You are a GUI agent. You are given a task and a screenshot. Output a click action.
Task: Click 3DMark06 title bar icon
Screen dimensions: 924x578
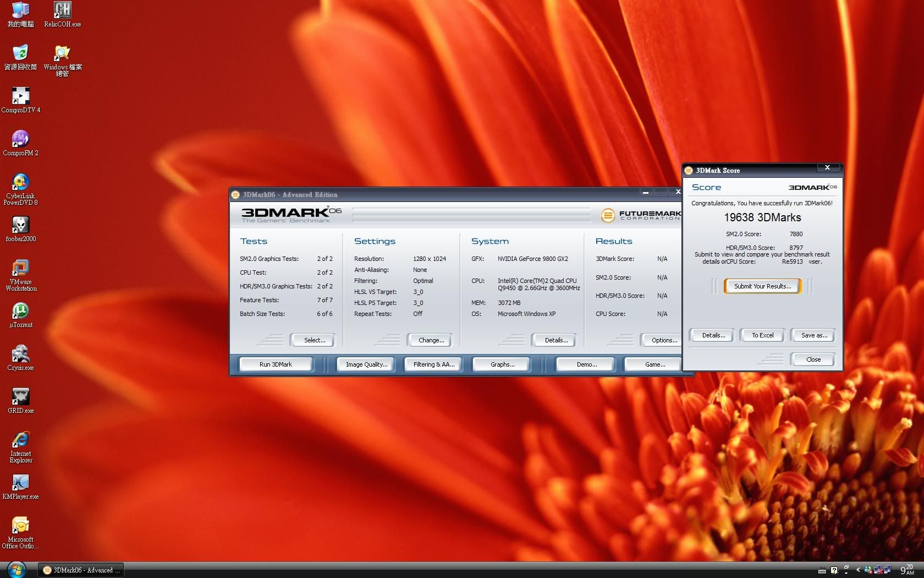tap(235, 194)
